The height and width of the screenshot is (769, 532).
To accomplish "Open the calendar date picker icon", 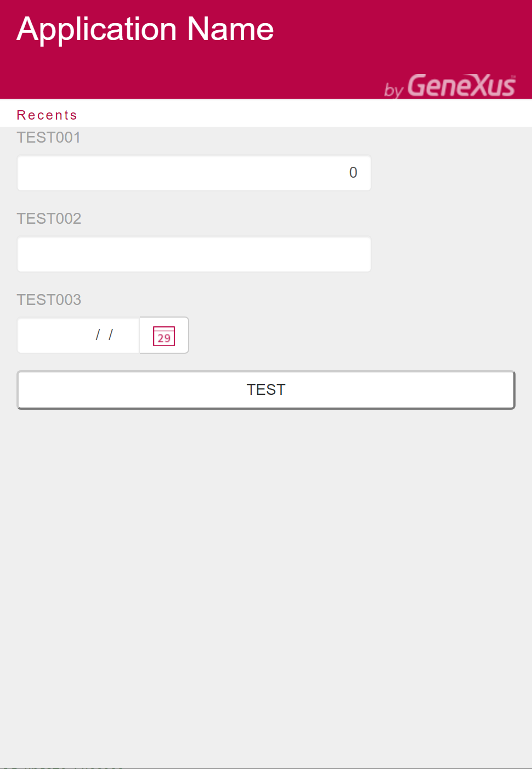I will tap(164, 335).
